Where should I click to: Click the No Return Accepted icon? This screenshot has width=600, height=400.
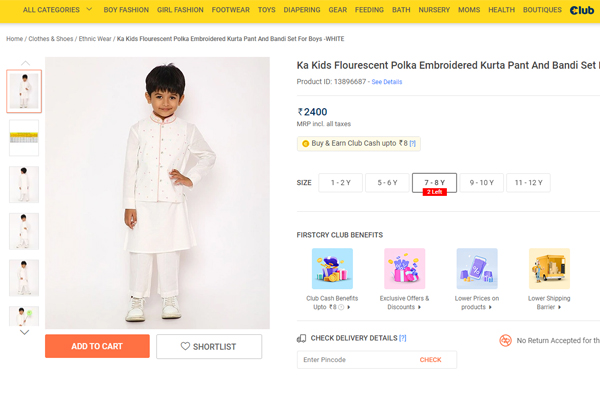point(505,341)
